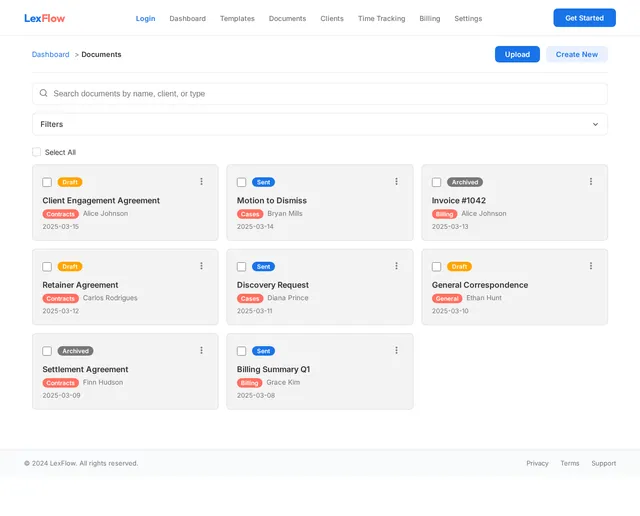Open three-dot menu for Retainer Agreement
Image resolution: width=640 pixels, height=516 pixels.
201,266
